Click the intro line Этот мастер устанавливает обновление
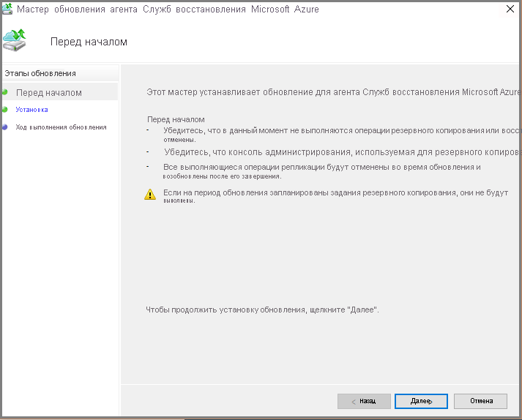Image resolution: width=522 pixels, height=420 pixels. coord(333,92)
